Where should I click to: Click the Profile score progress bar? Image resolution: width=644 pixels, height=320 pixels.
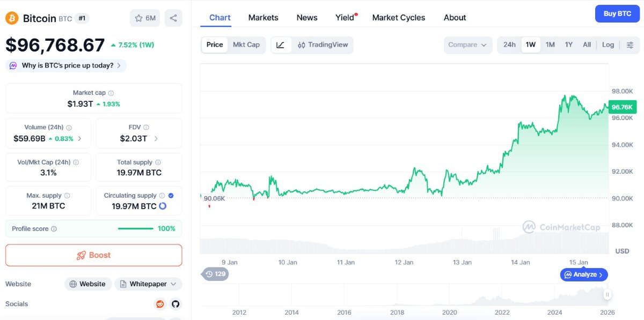pos(135,229)
